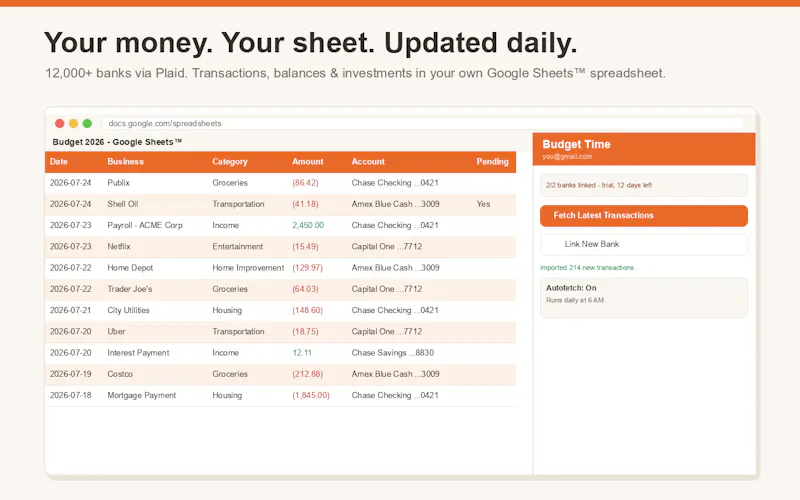The height and width of the screenshot is (500, 800).
Task: Click the (18.75) amount cell
Action: coord(305,332)
